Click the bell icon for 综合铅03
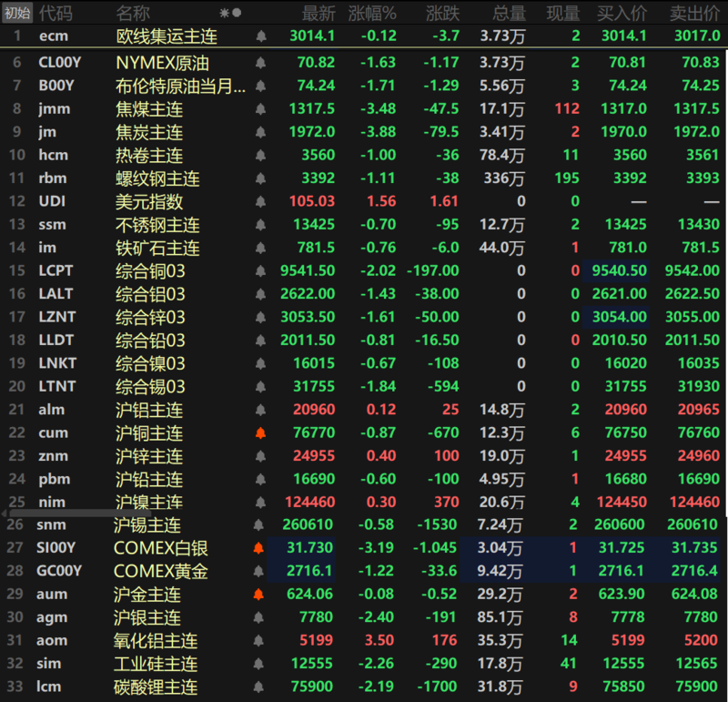Screen dimensions: 728x702 [x=260, y=341]
